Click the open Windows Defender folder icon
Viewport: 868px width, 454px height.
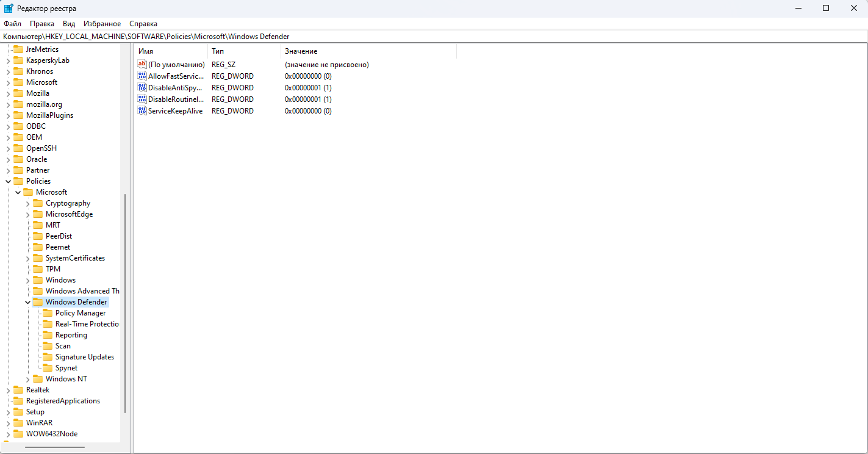point(37,301)
